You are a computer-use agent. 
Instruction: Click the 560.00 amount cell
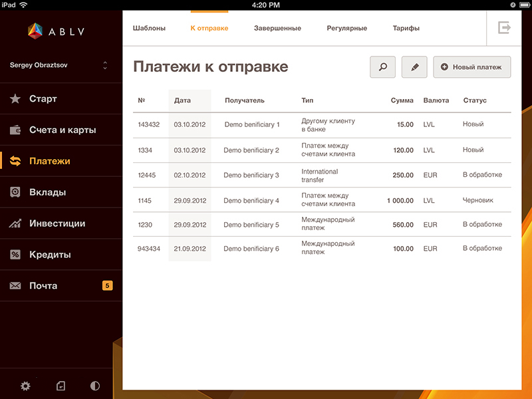[403, 225]
